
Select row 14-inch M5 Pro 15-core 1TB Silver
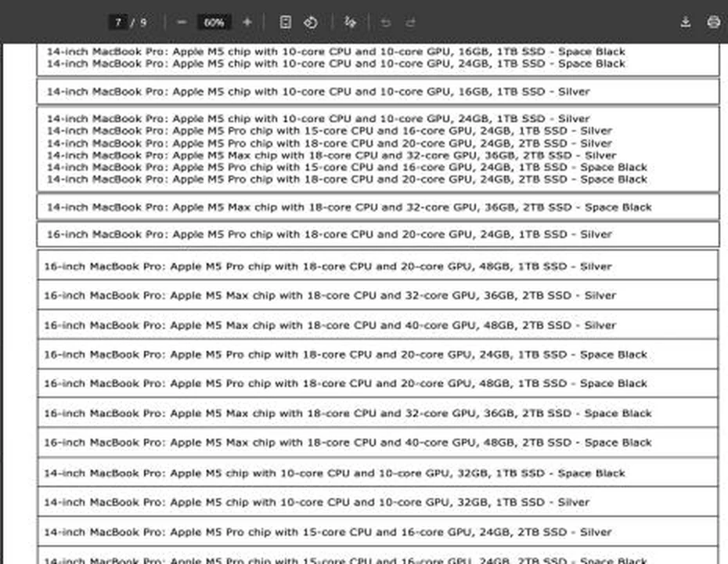(x=330, y=131)
